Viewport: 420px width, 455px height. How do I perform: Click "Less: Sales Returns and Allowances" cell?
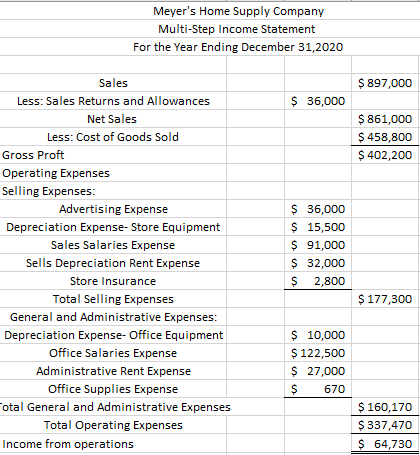[113, 101]
